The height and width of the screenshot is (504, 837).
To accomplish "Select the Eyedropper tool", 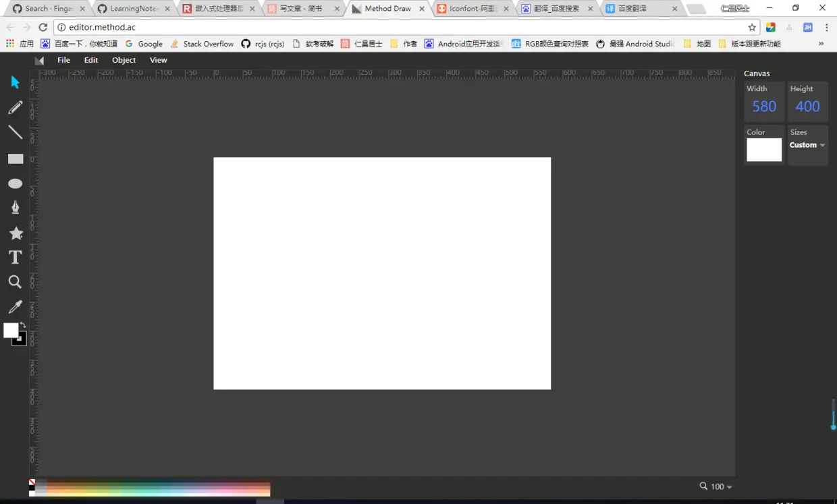I will tap(15, 307).
